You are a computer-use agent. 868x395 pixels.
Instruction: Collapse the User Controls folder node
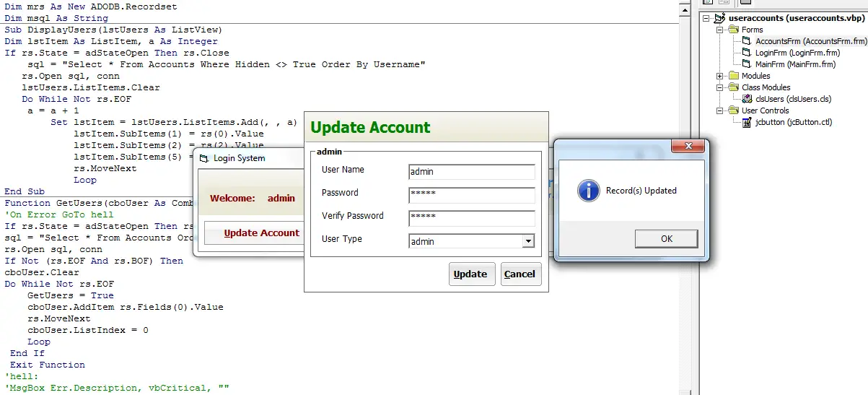[720, 110]
